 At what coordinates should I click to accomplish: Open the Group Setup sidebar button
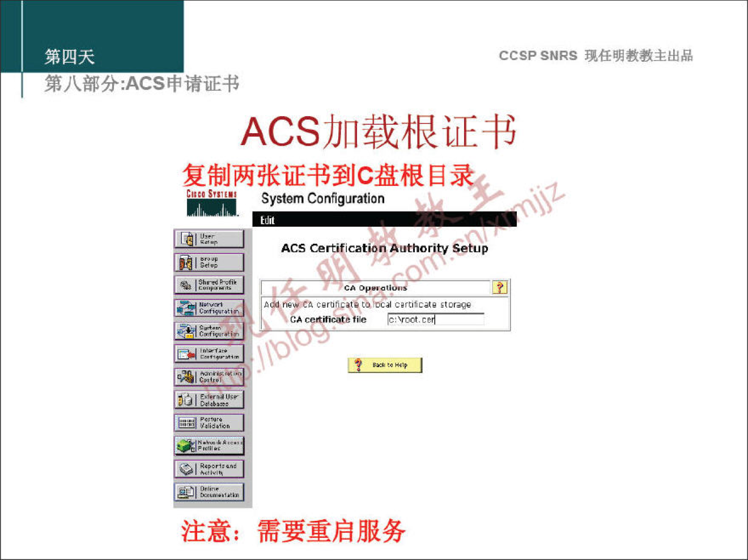[209, 262]
